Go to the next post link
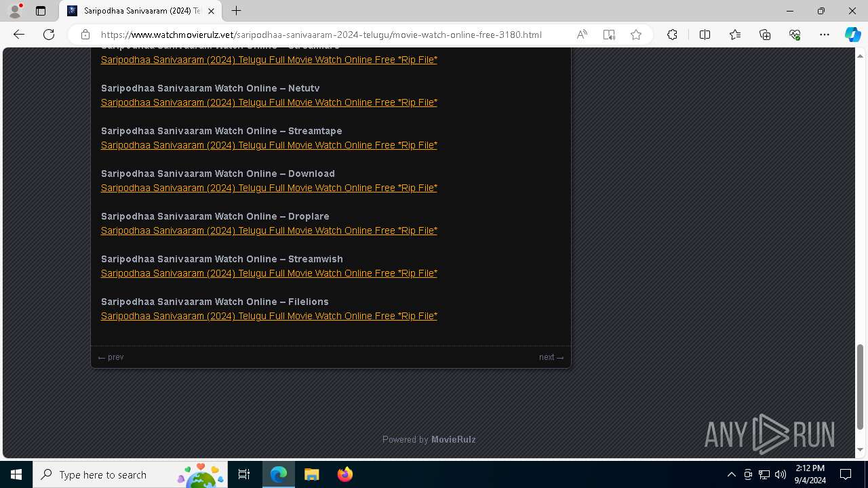 point(551,357)
